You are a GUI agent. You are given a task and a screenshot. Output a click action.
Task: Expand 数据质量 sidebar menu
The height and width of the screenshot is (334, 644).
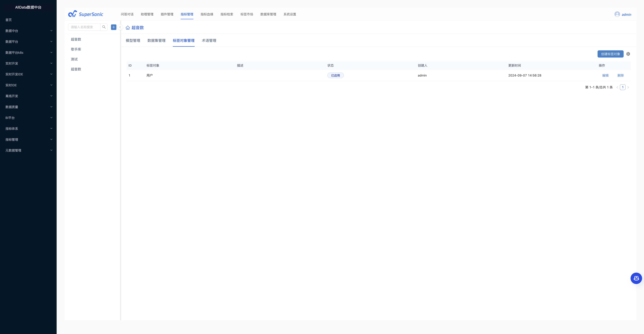pyautogui.click(x=28, y=107)
